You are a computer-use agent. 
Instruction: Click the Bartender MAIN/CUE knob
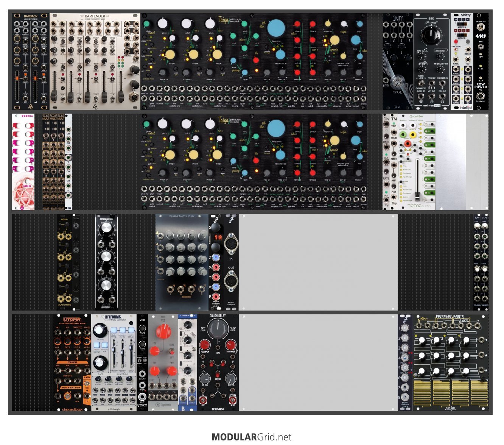(x=134, y=69)
